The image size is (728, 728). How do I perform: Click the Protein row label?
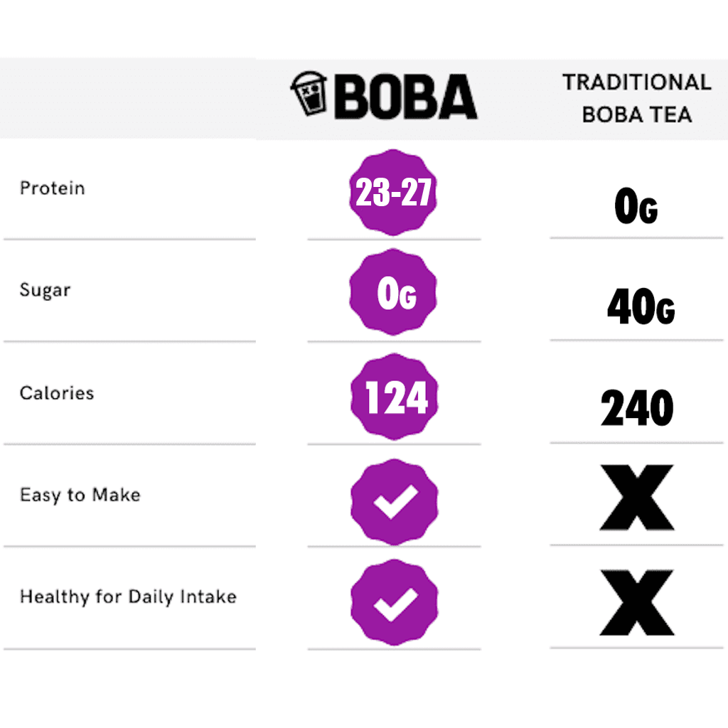pyautogui.click(x=53, y=188)
